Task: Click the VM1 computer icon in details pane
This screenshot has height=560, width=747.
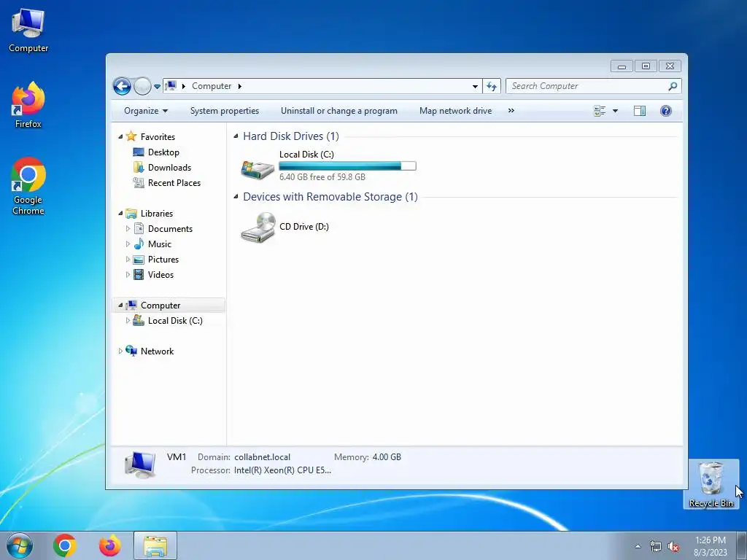Action: pos(140,464)
